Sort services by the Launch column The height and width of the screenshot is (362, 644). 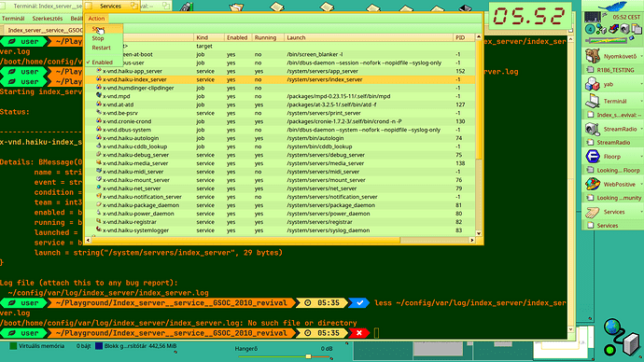click(x=369, y=37)
